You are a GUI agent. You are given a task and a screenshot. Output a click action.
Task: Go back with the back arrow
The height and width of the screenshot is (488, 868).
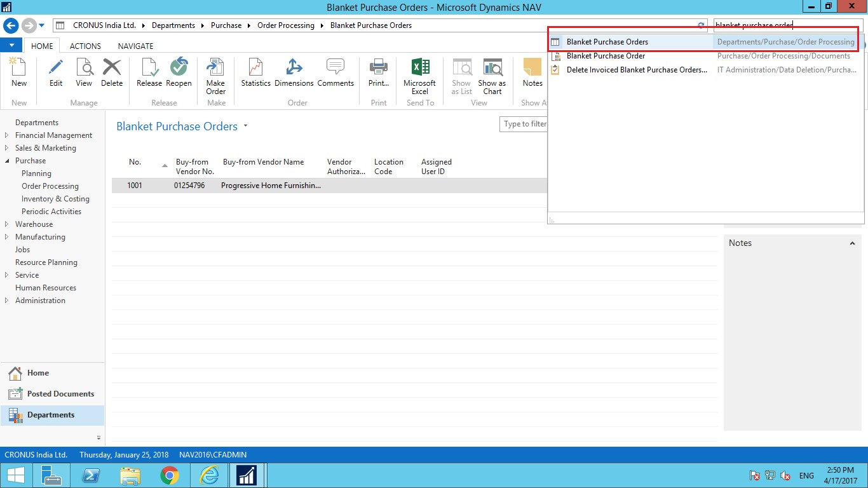[11, 25]
